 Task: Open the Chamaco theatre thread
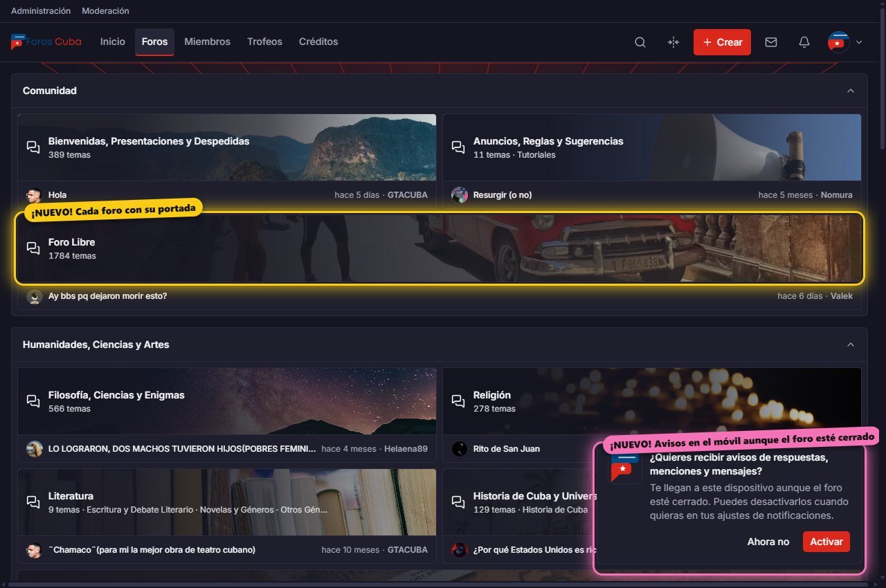[x=152, y=550]
